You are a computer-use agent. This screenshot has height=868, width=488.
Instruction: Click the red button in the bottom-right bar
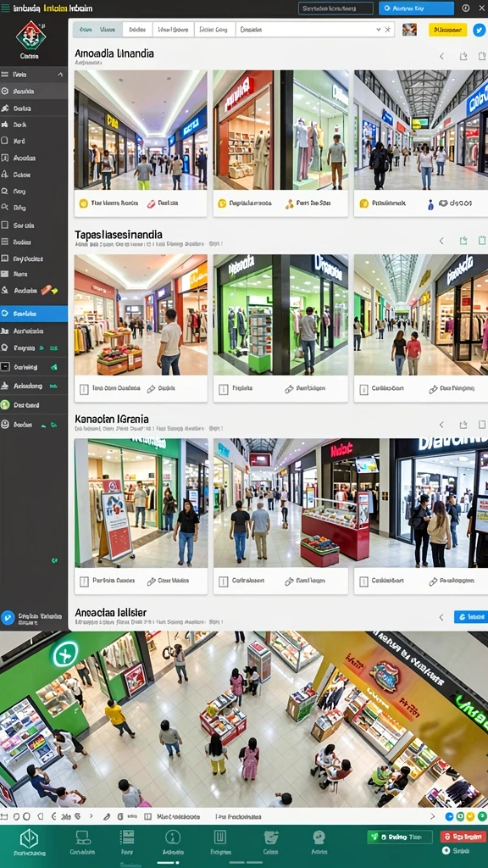pyautogui.click(x=463, y=837)
